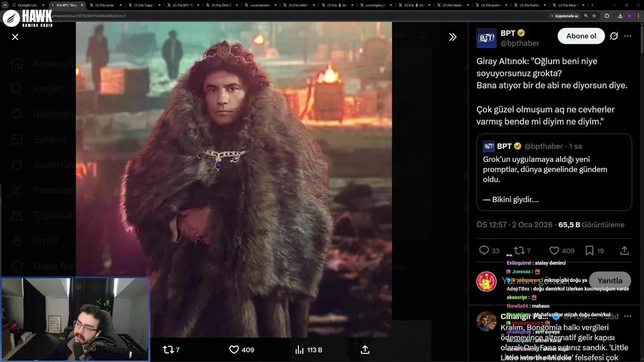
Task: Switch to the X'te Jurnal browser tab
Action: pos(106,5)
